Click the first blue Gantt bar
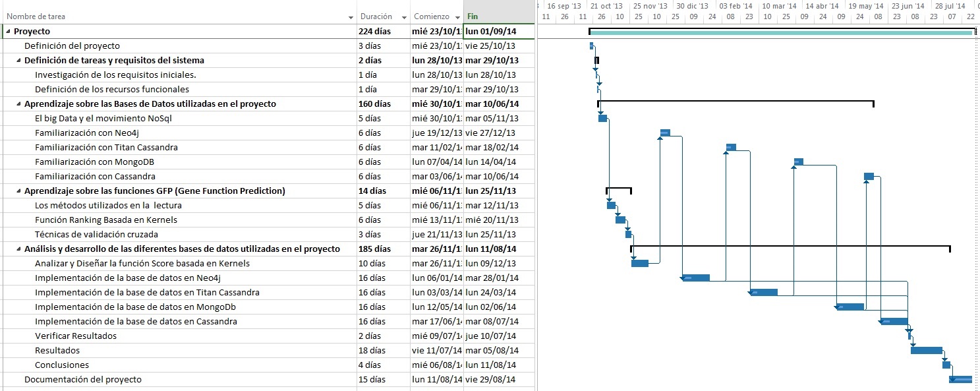 coord(591,45)
